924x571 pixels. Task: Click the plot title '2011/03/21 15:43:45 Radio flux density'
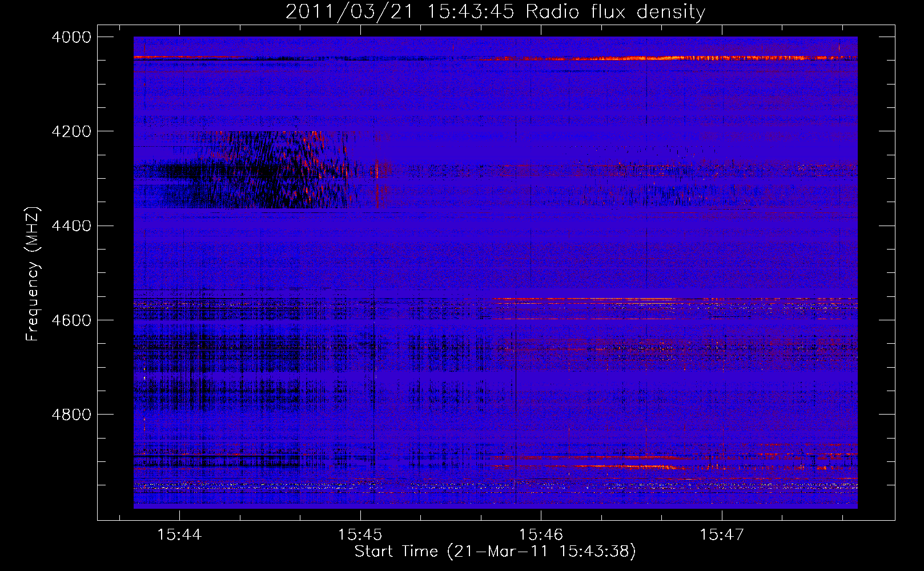coord(495,11)
